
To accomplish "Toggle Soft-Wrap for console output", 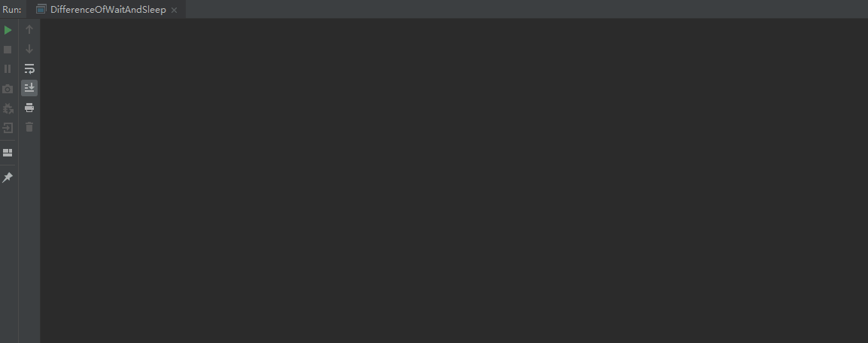I will click(x=29, y=68).
